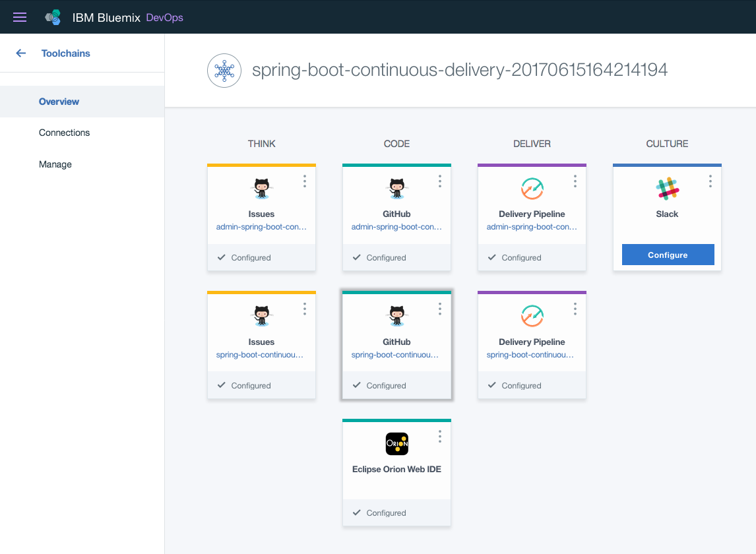756x554 pixels.
Task: Click the admin-spring-boot Issues octocat icon
Action: pyautogui.click(x=262, y=189)
